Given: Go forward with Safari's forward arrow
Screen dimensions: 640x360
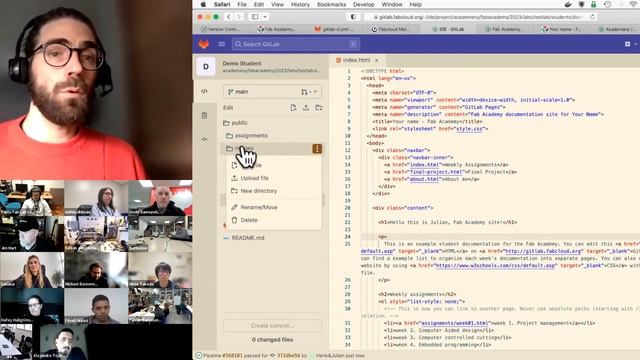Looking at the screenshot, I should pos(238,17).
